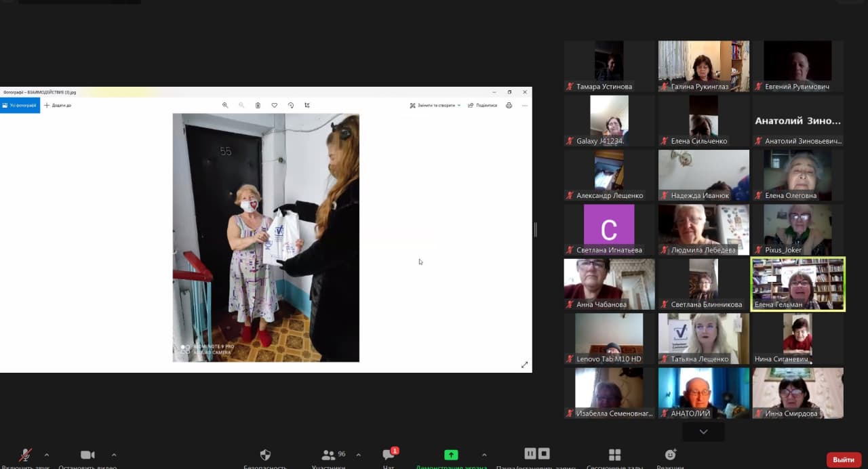Click the red Выйти leave button

[844, 460]
